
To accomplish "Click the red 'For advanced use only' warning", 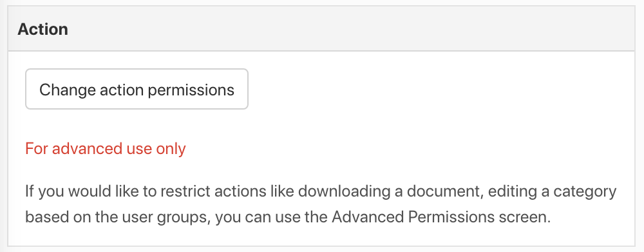I will click(x=106, y=148).
